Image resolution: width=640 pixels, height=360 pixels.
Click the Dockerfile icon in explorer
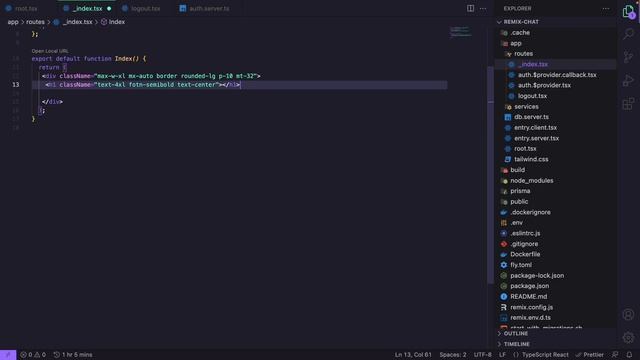(x=504, y=254)
